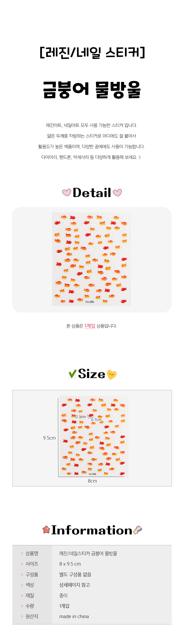The image size is (183, 644).
Task: Click the arrow marker beside 원산지
Action: (x=22, y=617)
